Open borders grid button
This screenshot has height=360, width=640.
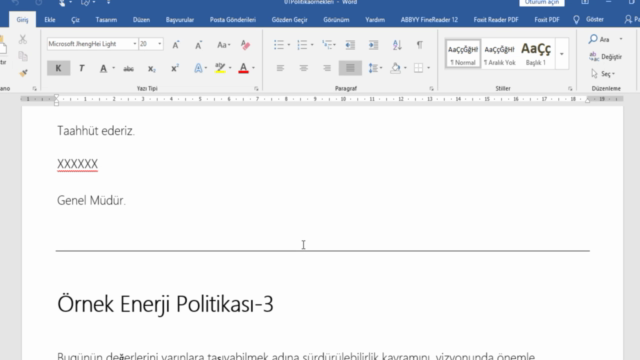[418, 68]
